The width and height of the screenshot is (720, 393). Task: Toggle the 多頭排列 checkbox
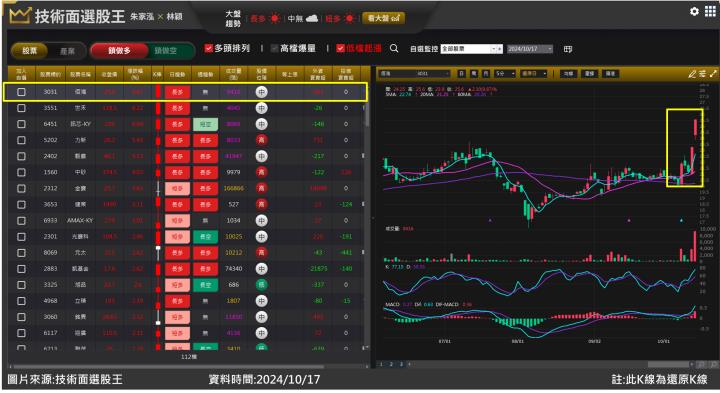208,48
